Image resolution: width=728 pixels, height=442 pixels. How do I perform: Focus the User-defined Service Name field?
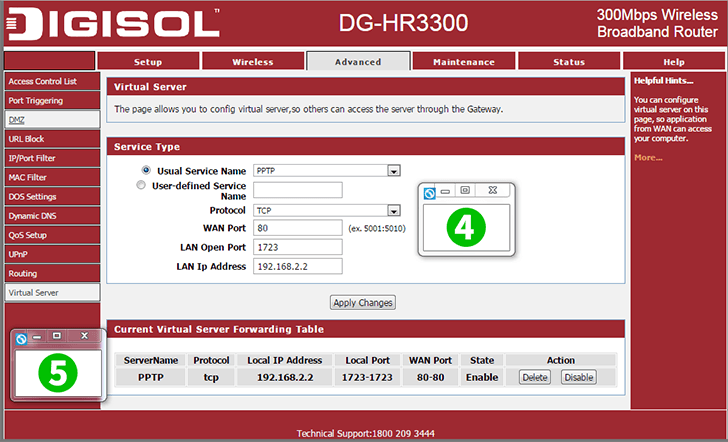pyautogui.click(x=298, y=190)
